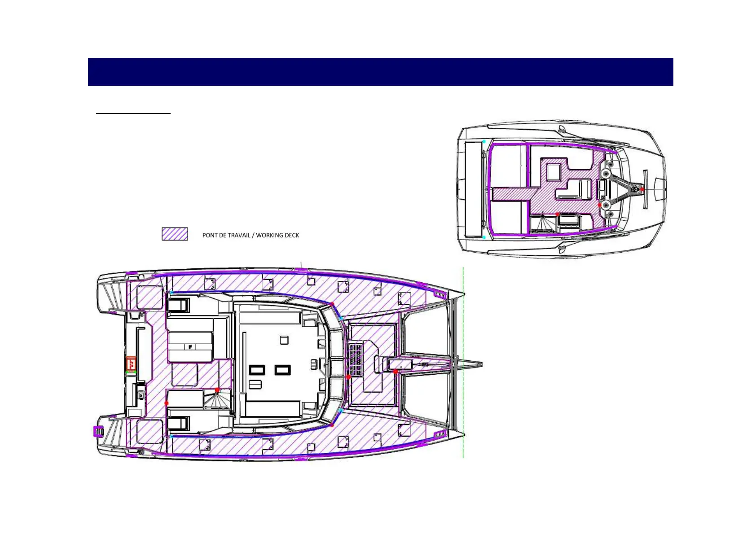This screenshot has height=534, width=756.
Task: Click the left black rectangular roof hatch
Action: click(x=257, y=370)
